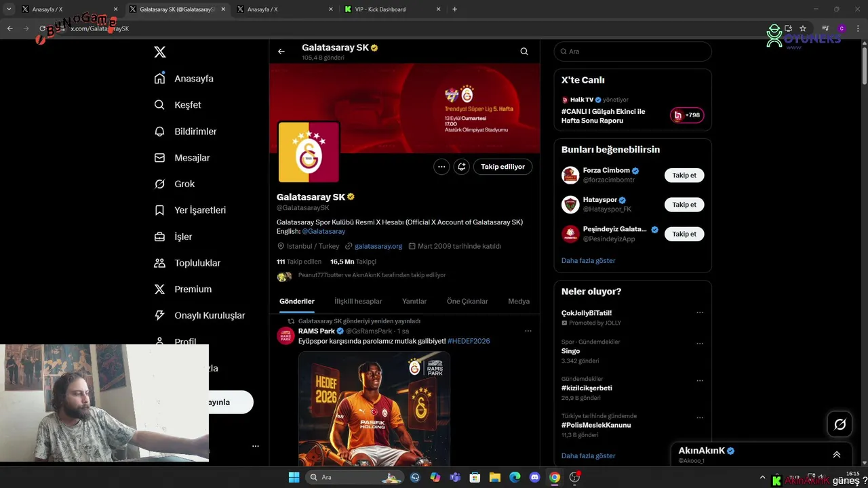Click the Ara search field on X
The image size is (868, 488).
[633, 52]
